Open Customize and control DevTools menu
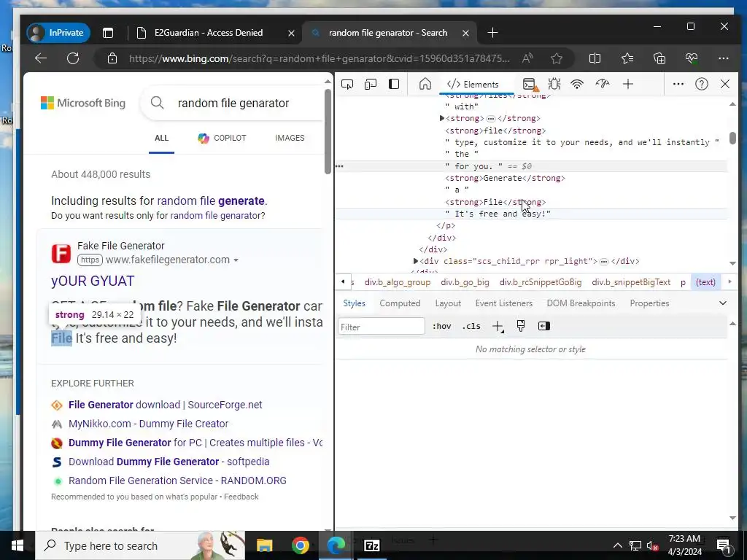Image resolution: width=747 pixels, height=560 pixels. 678,85
